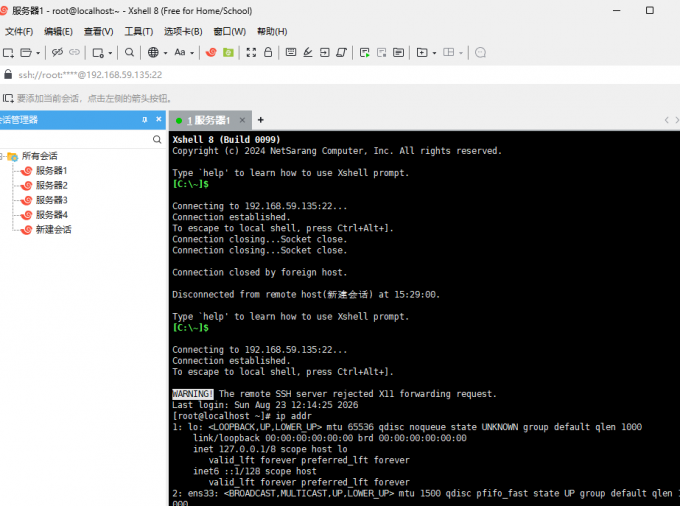680x506 pixels.
Task: Click the 'Xshell 8 (Build 0099)' header line
Action: pyautogui.click(x=226, y=140)
